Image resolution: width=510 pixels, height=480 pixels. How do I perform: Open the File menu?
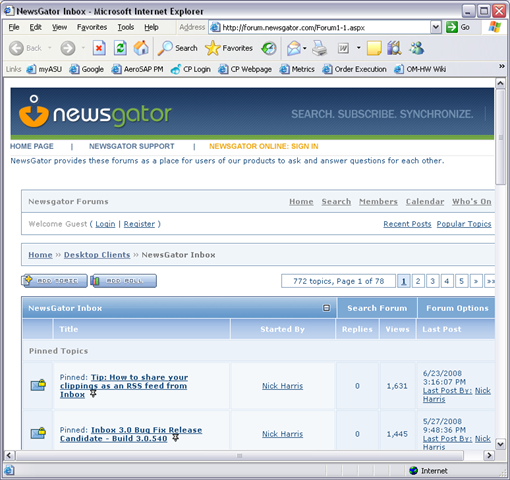point(14,27)
